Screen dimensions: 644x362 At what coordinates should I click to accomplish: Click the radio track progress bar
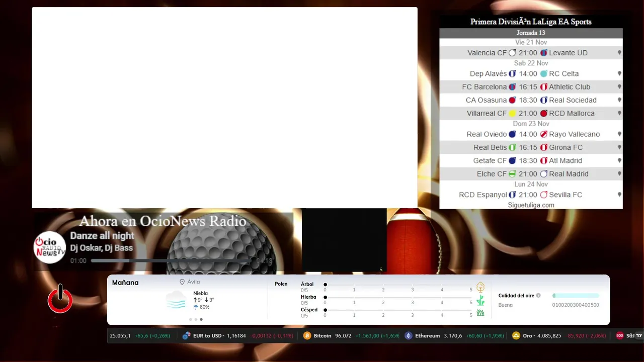tap(172, 261)
